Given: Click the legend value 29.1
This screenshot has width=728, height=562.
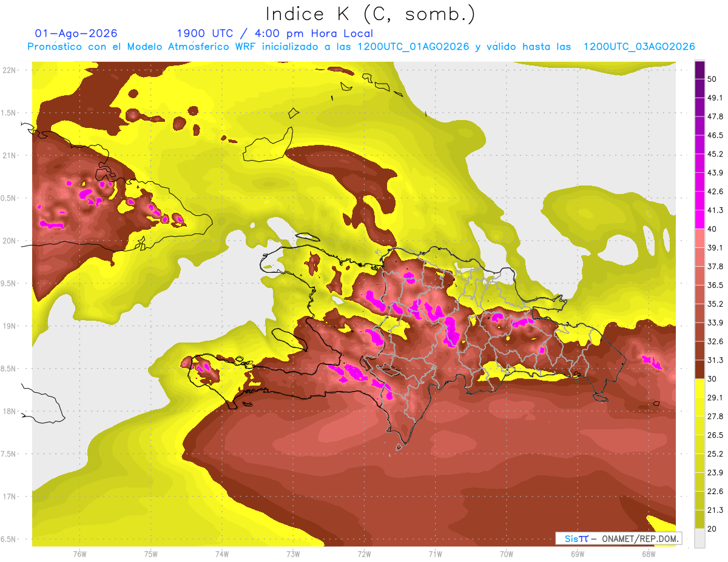Looking at the screenshot, I should pos(715,397).
